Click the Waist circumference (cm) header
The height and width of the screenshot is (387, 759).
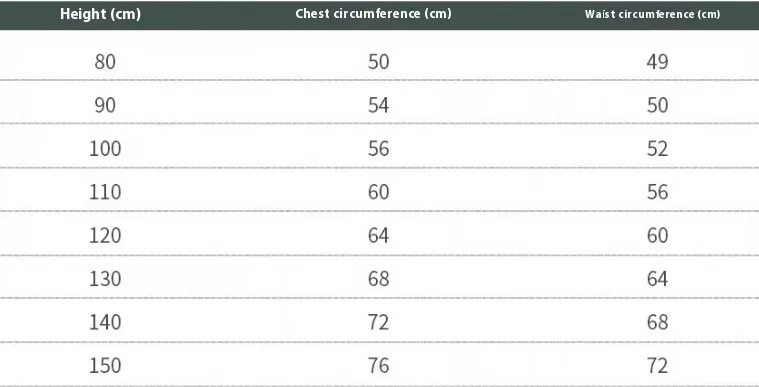tap(652, 14)
